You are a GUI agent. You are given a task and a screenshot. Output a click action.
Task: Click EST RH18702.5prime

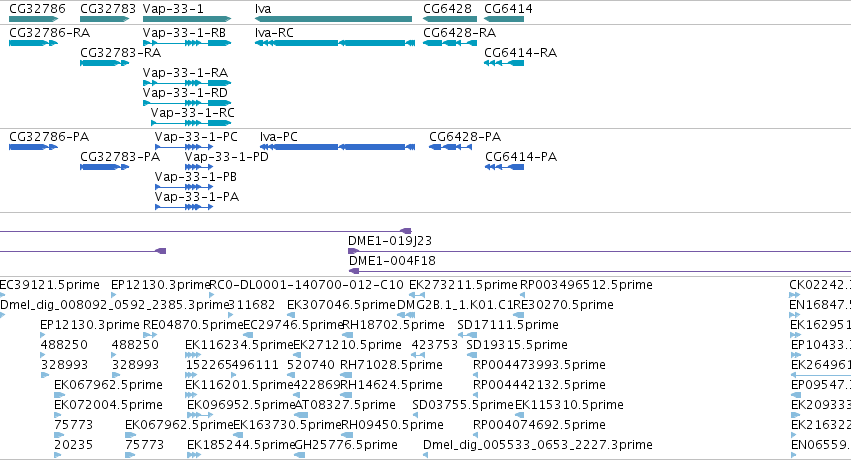[x=347, y=335]
